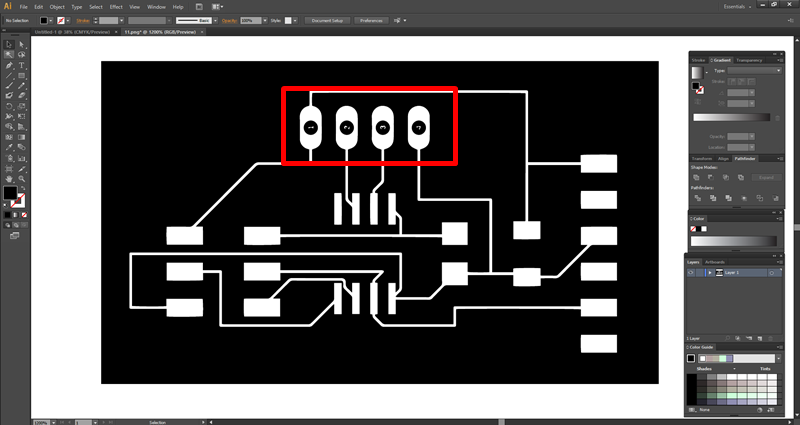Switch to the Transparency panel tab

(x=749, y=60)
